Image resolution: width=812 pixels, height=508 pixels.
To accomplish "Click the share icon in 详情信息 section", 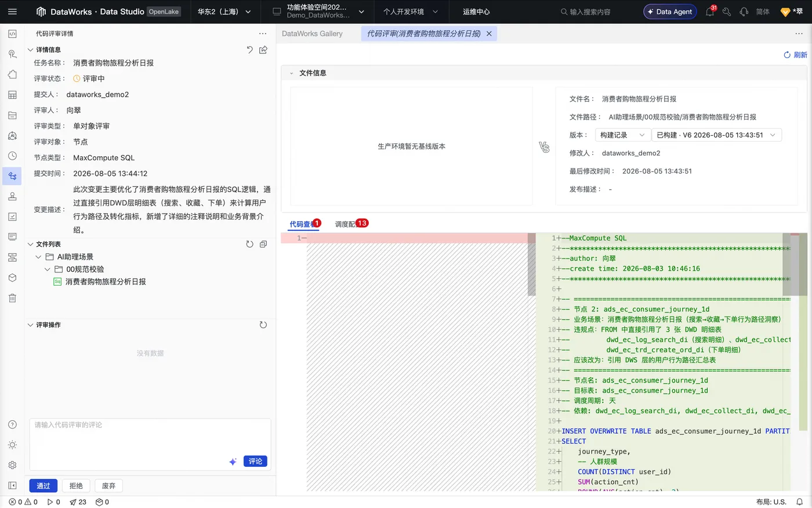I will pos(263,50).
